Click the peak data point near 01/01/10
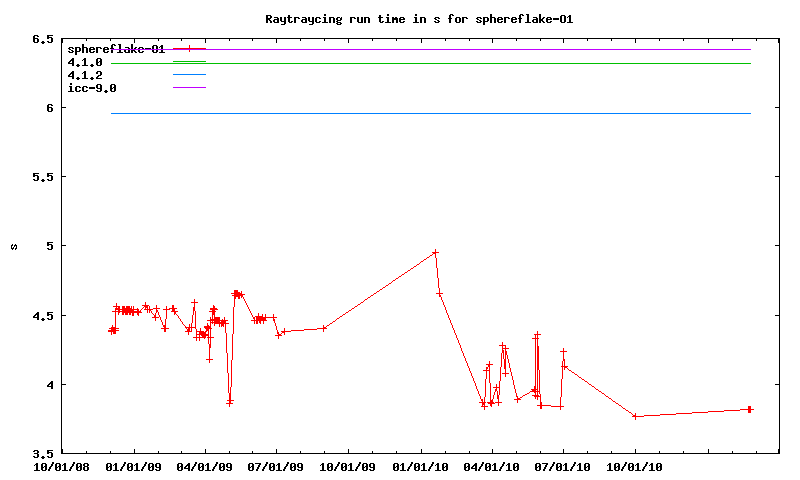Viewport: 800px width, 480px height. coord(435,253)
